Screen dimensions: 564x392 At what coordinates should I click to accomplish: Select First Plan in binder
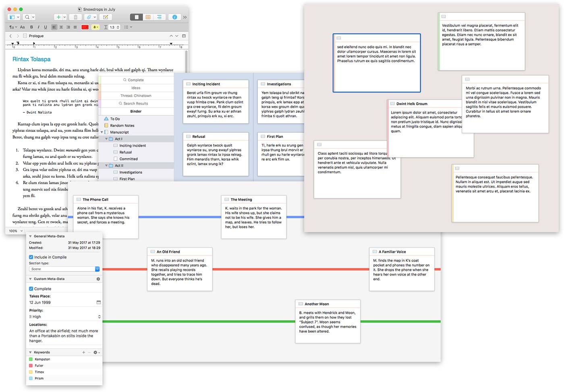127,179
